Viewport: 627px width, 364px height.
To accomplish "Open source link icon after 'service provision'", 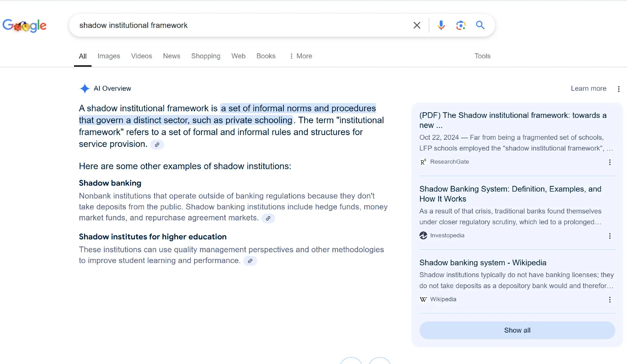I will 157,145.
